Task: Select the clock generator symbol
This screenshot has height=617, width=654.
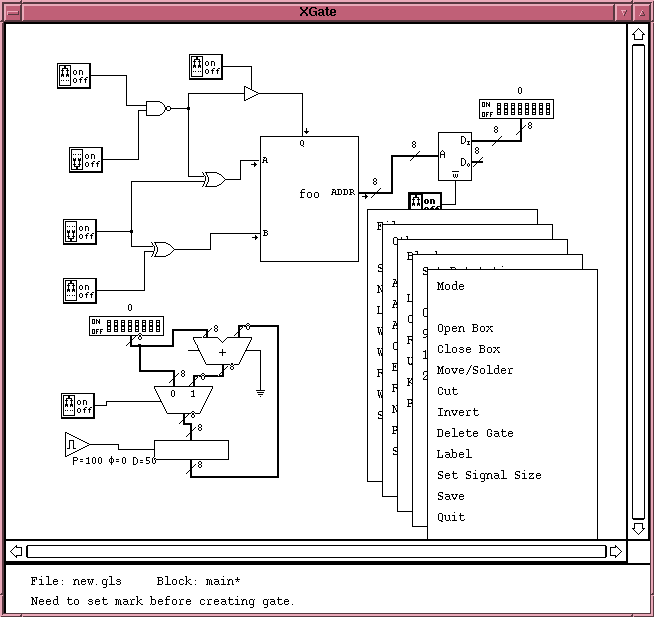Action: point(77,443)
